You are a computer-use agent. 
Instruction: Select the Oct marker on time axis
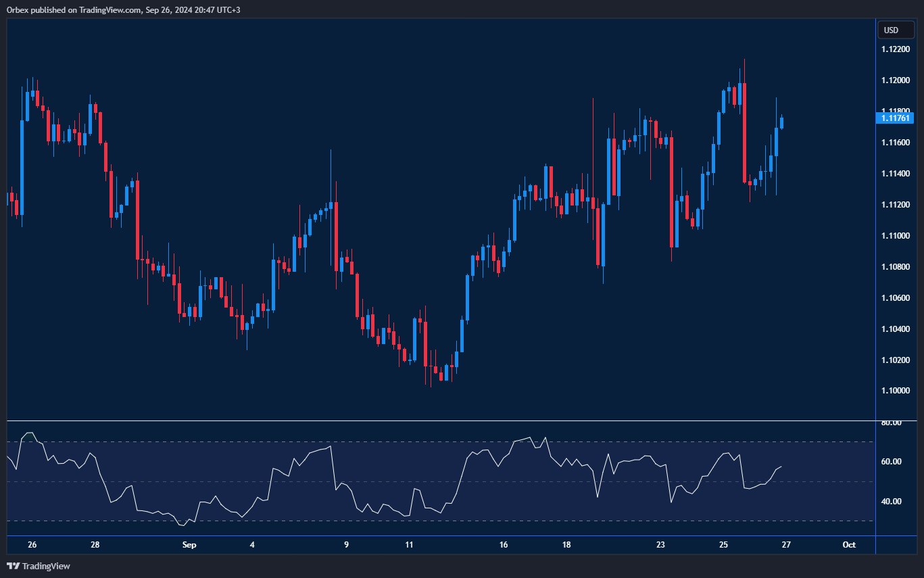pyautogui.click(x=849, y=545)
